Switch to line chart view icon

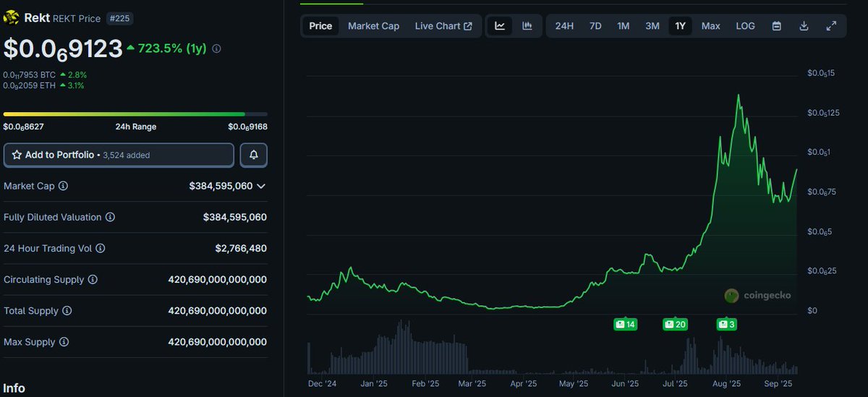coord(500,26)
